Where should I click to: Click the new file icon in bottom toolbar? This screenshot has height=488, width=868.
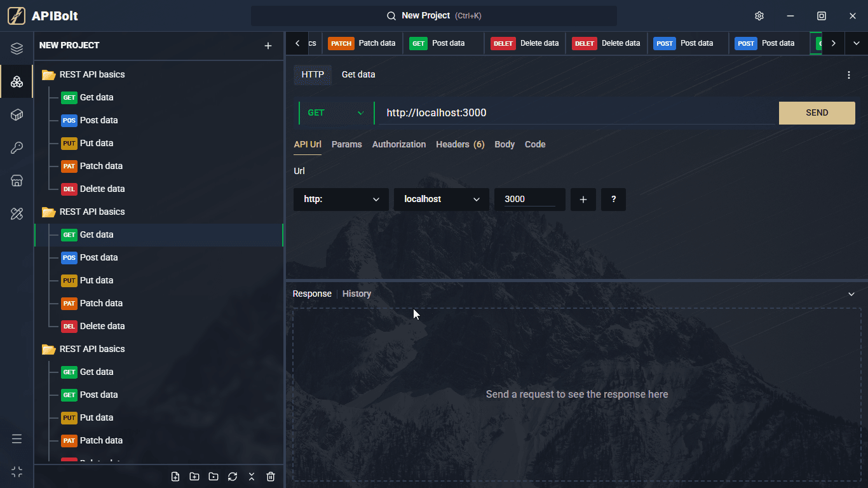tap(175, 477)
